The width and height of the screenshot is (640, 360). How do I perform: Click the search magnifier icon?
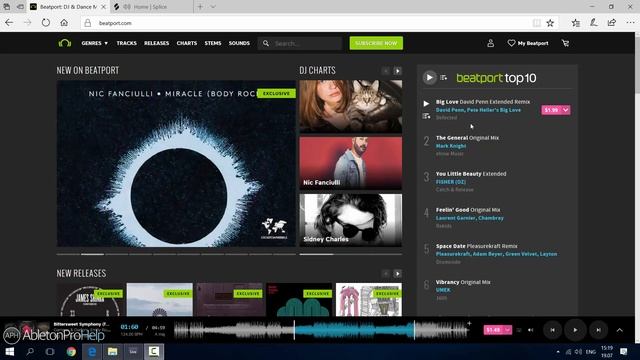tap(266, 43)
